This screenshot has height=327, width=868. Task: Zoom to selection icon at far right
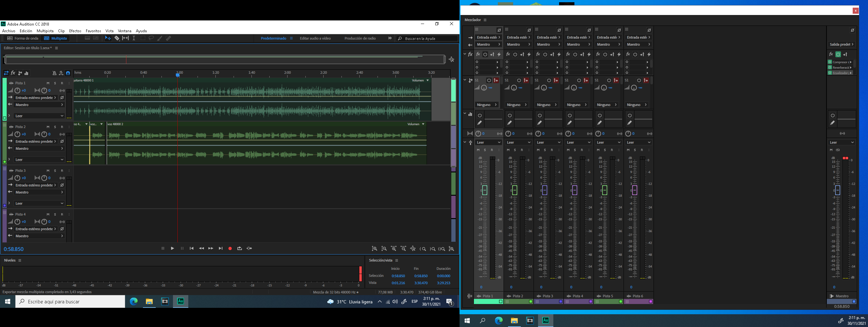pos(452,249)
